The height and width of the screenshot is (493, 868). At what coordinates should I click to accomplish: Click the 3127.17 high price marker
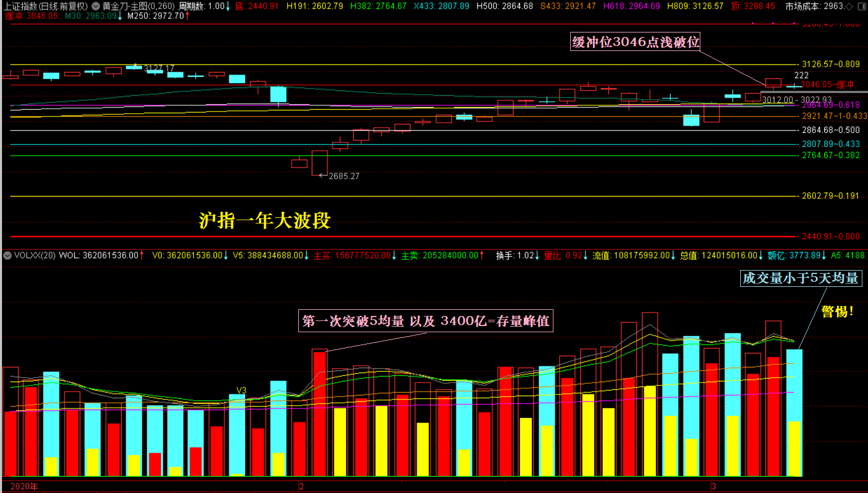(x=159, y=68)
